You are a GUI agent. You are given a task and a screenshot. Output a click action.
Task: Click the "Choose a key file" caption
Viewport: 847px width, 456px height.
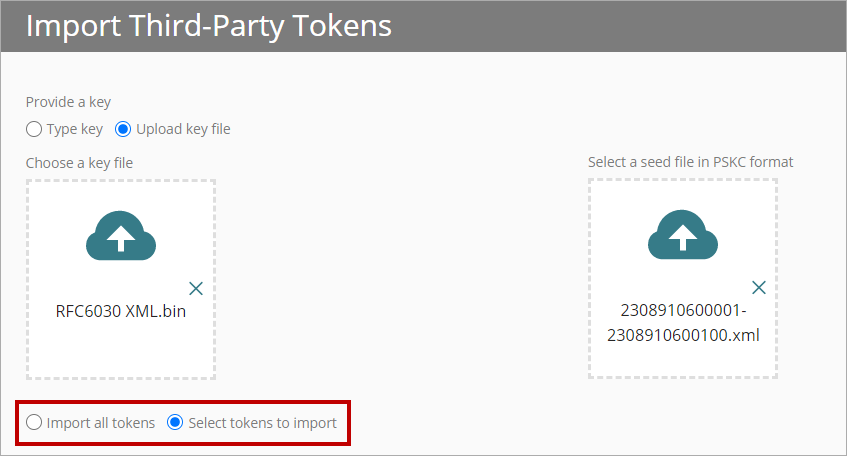click(x=79, y=162)
